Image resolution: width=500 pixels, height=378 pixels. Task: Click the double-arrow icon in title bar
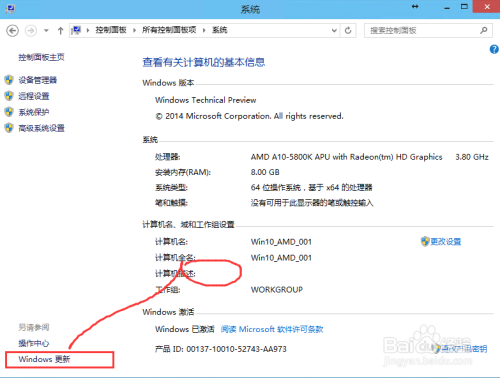click(x=415, y=7)
